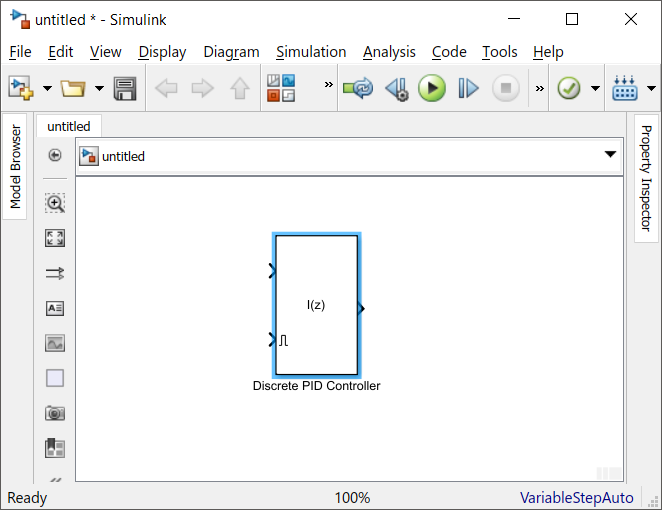Select the Image annotation tool

coord(55,343)
